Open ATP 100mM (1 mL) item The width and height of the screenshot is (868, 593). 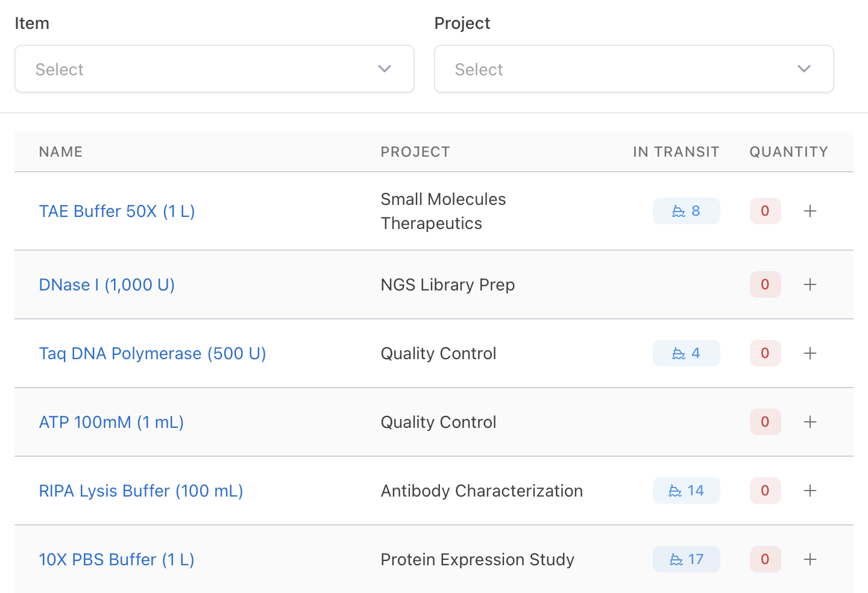coord(112,422)
